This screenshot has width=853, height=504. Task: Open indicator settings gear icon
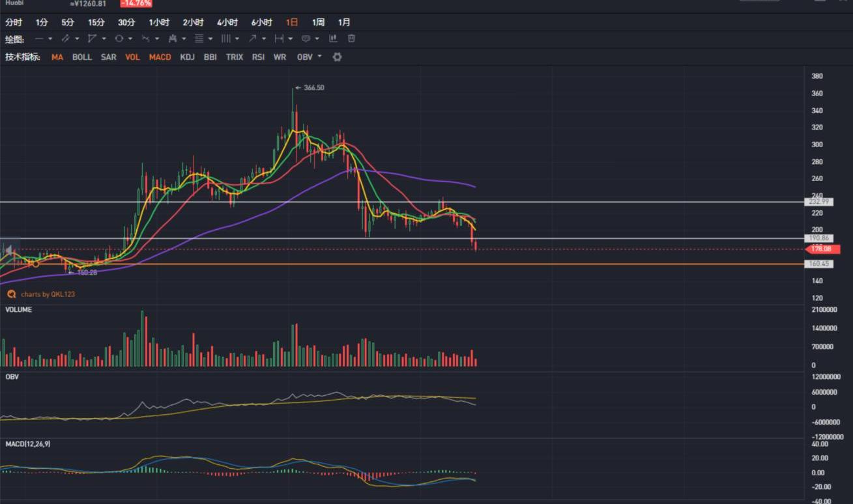point(337,57)
